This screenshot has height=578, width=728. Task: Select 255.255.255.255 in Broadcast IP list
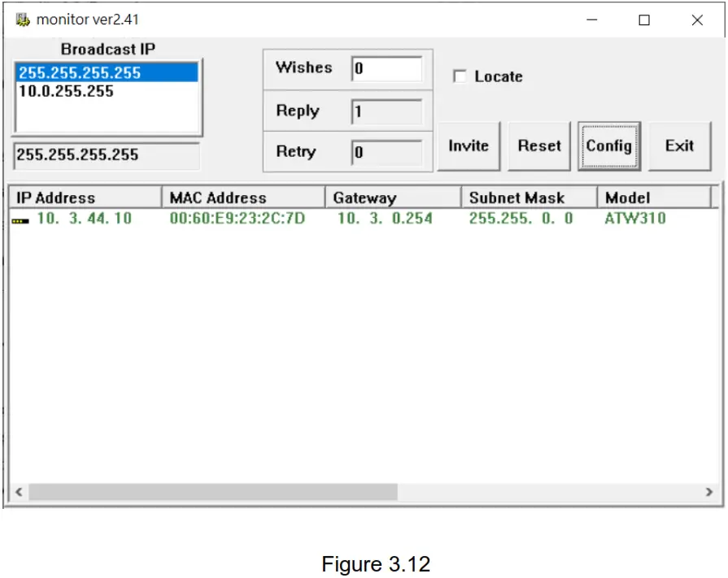pos(107,73)
